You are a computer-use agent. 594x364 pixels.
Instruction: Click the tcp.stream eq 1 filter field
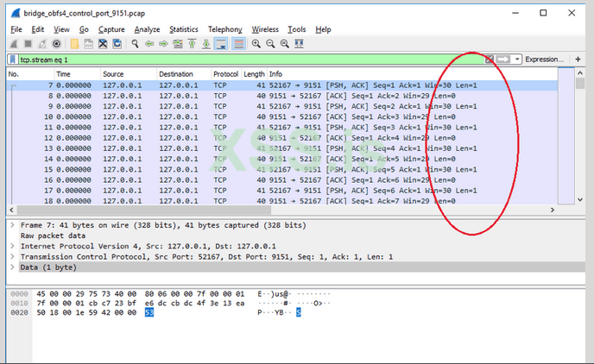(x=250, y=60)
